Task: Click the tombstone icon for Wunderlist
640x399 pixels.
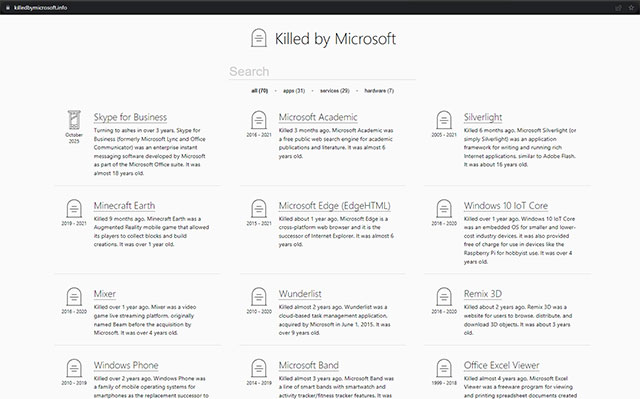Action: [259, 297]
